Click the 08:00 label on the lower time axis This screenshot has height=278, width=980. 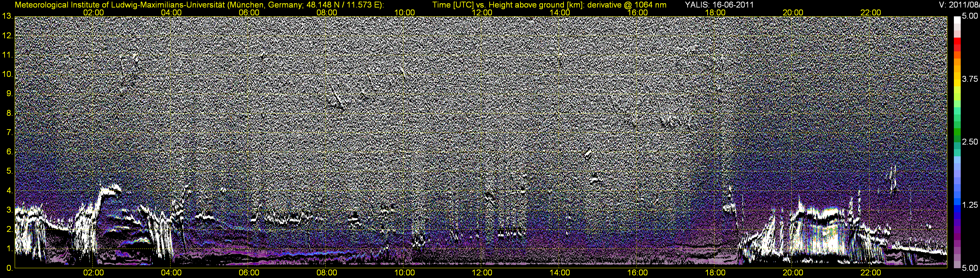click(327, 273)
